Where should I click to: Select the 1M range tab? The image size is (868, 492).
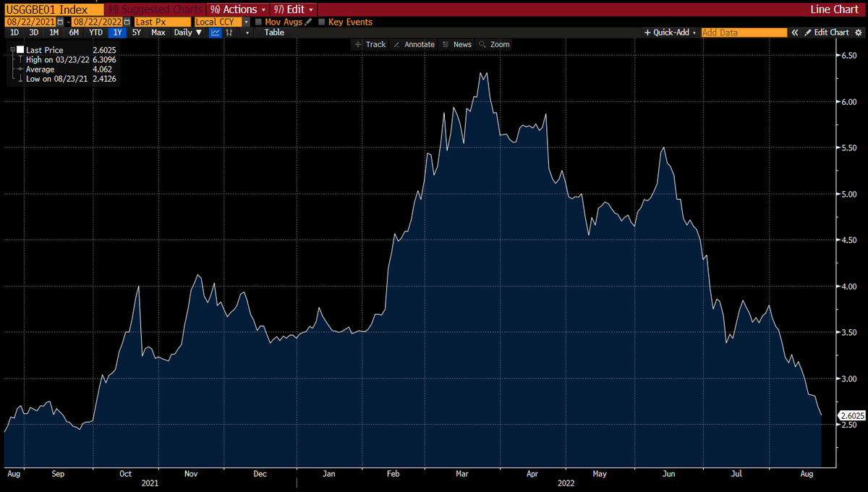tap(54, 33)
